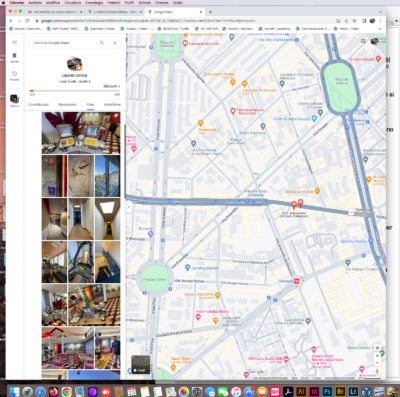
Task: Open the Salvati saved places icon
Action: [14, 57]
